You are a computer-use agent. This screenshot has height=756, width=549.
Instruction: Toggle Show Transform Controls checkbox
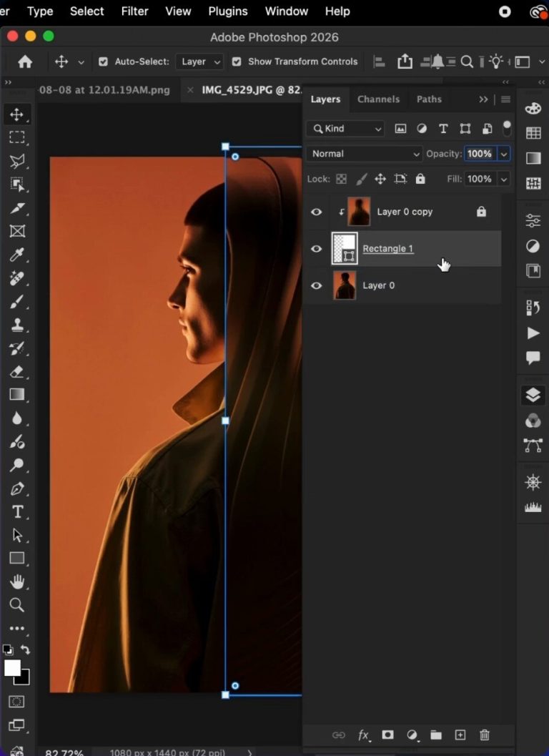coord(237,62)
